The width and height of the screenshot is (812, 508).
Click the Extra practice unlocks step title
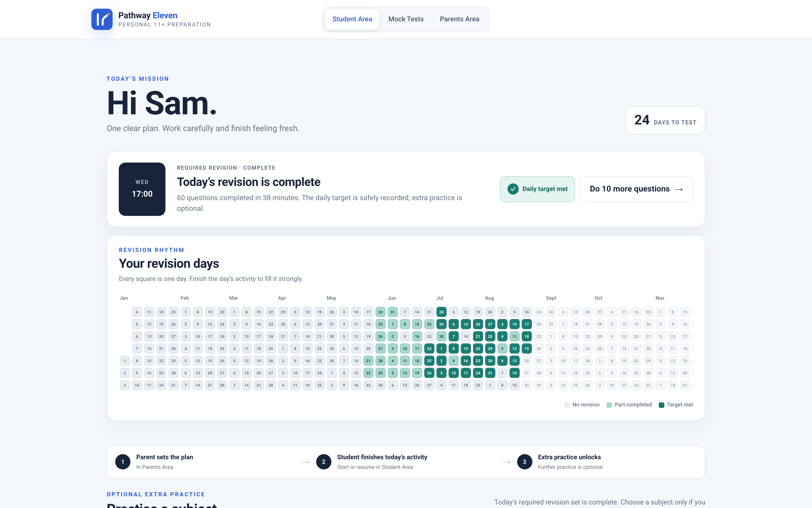569,457
